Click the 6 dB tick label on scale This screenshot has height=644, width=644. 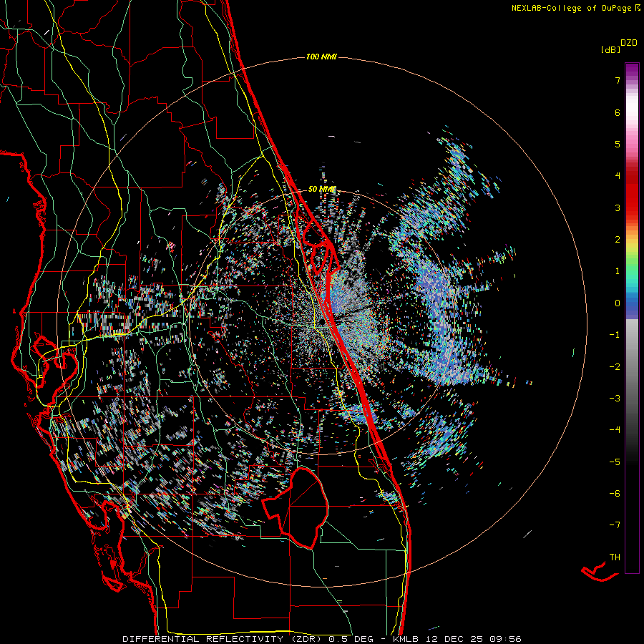point(618,112)
